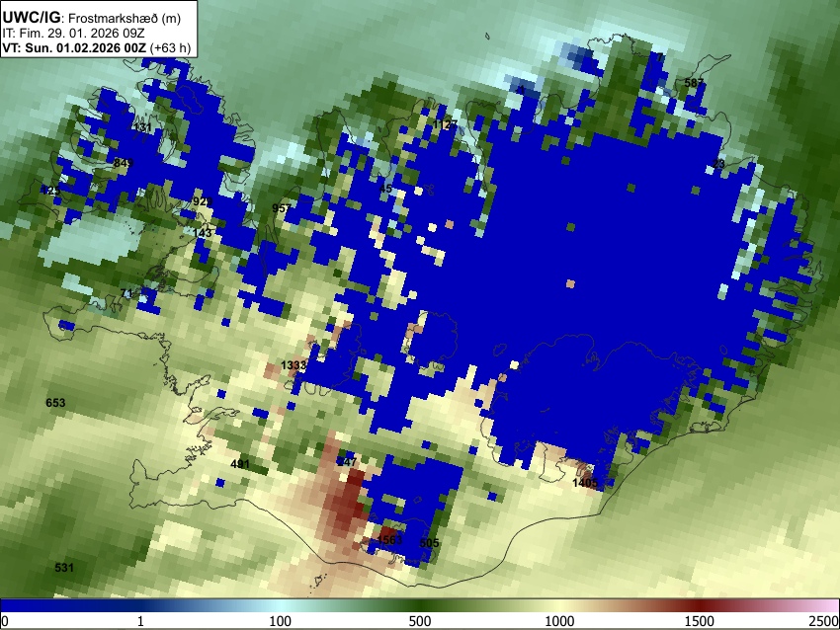Click the map value label '71'

(126, 293)
